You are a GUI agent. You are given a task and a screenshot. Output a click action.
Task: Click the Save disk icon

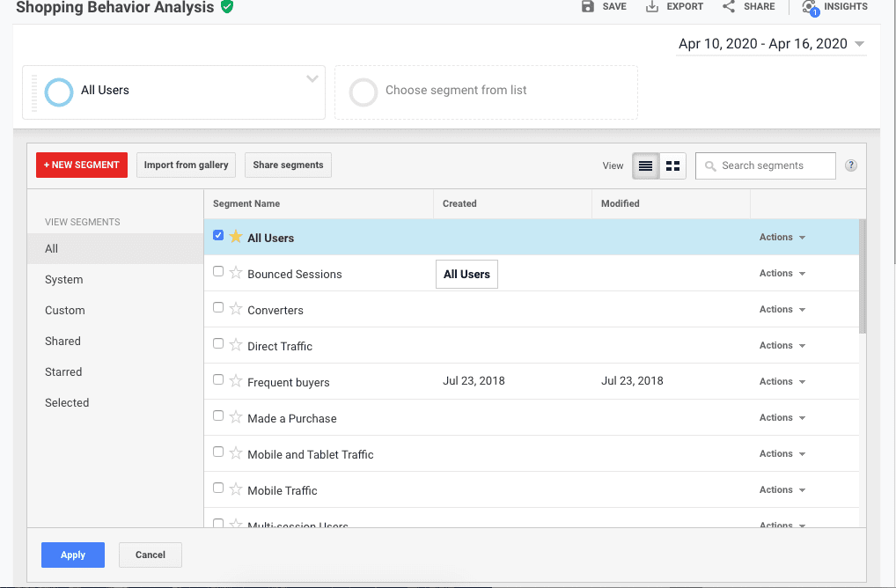point(588,6)
